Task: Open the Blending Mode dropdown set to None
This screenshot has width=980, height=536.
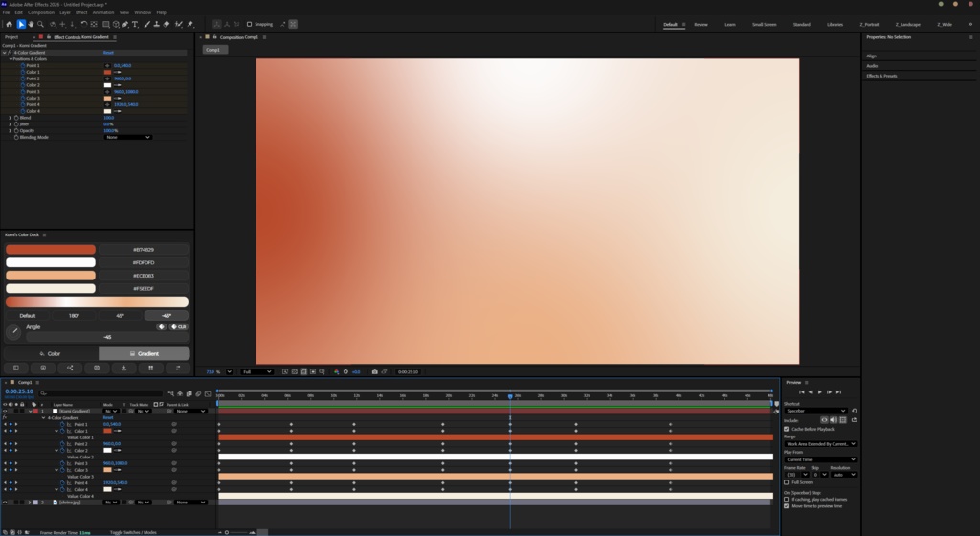Action: (127, 138)
